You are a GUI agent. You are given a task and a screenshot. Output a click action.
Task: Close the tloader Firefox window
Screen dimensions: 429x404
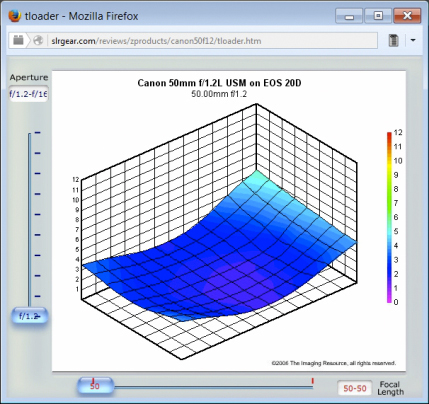pos(407,16)
